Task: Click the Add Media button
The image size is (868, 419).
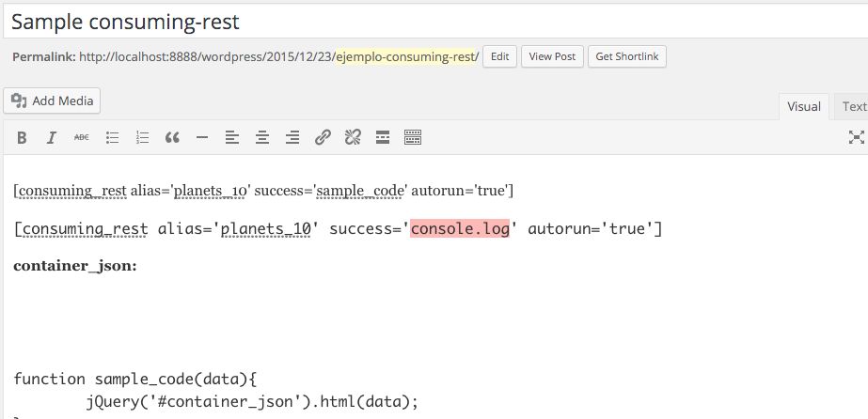Action: [x=53, y=101]
